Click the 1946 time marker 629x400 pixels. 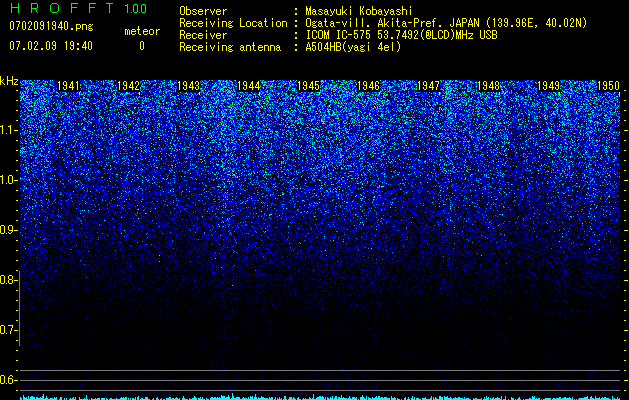click(368, 86)
